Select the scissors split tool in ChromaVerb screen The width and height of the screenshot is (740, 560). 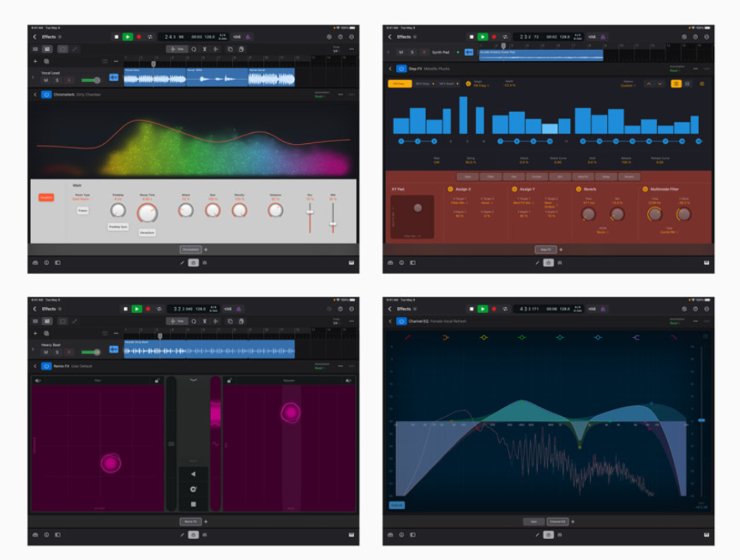(205, 49)
